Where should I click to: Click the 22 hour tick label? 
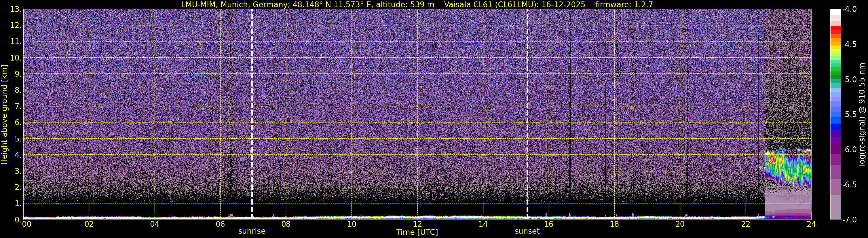[745, 224]
